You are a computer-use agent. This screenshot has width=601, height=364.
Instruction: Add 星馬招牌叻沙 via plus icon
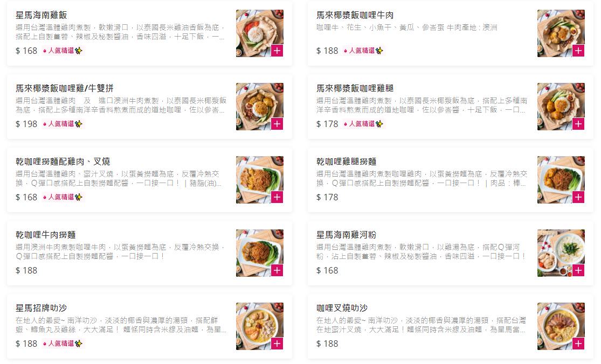tap(277, 344)
